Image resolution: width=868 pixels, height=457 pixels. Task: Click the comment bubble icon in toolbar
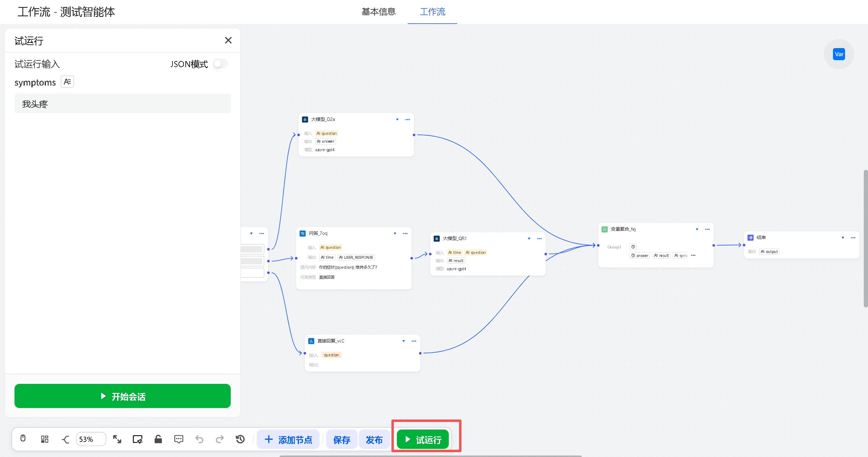coord(178,439)
